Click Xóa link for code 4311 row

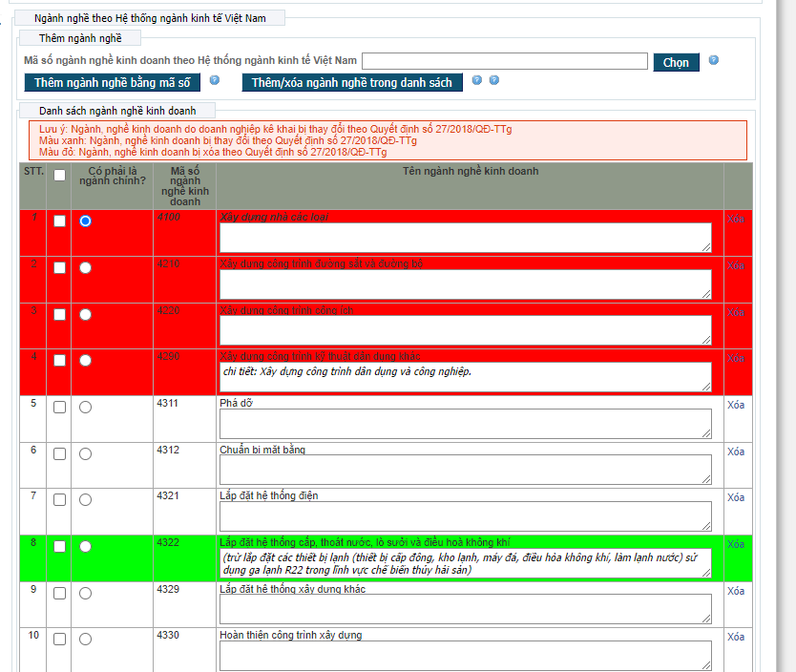click(735, 405)
